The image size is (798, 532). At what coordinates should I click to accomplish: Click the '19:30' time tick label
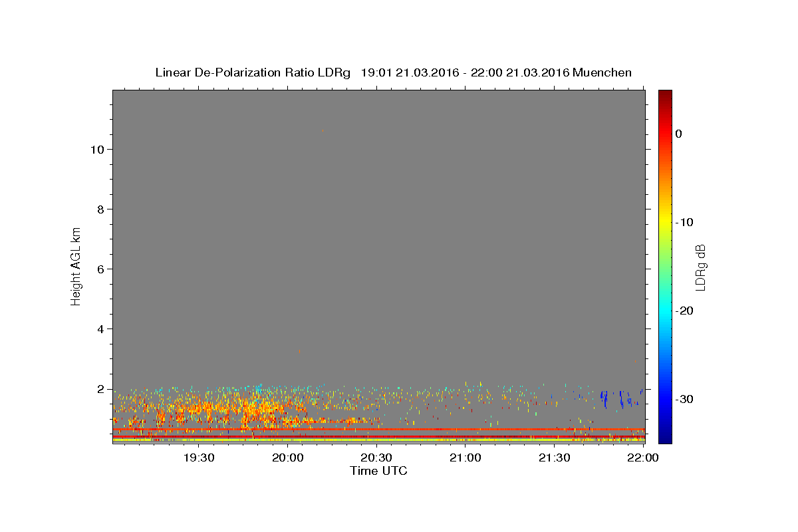pyautogui.click(x=199, y=458)
